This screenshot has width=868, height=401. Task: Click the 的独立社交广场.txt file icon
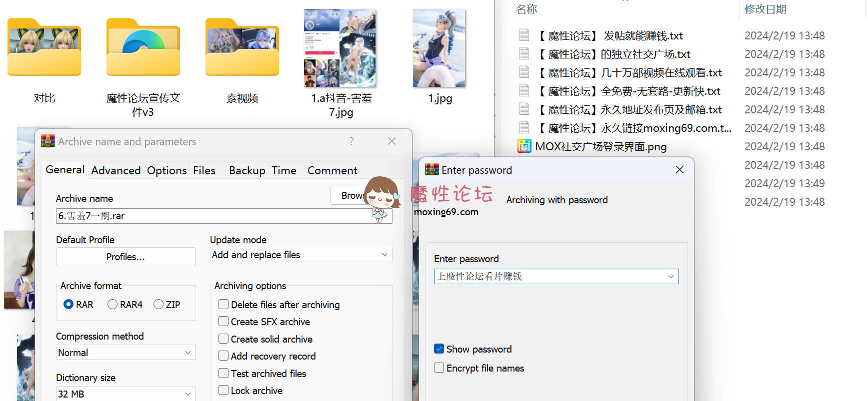pyautogui.click(x=524, y=53)
